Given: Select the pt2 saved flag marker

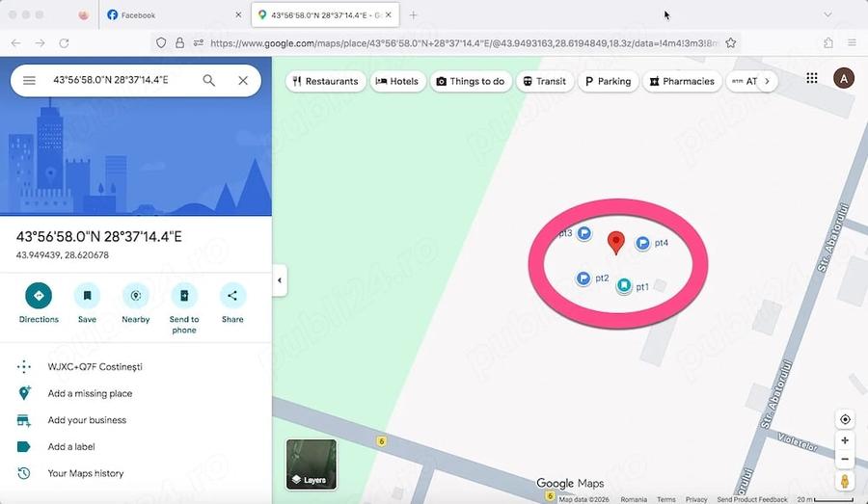Looking at the screenshot, I should click(x=583, y=279).
